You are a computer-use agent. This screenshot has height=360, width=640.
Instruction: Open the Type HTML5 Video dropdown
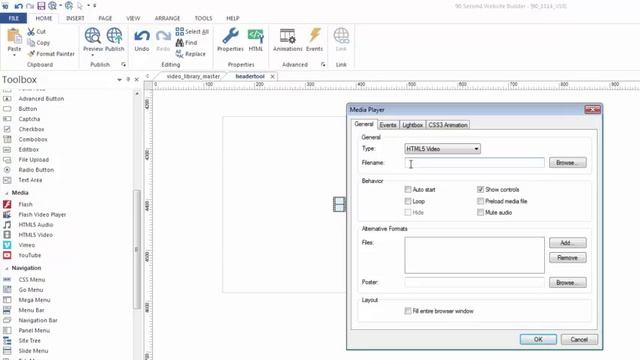pos(442,149)
